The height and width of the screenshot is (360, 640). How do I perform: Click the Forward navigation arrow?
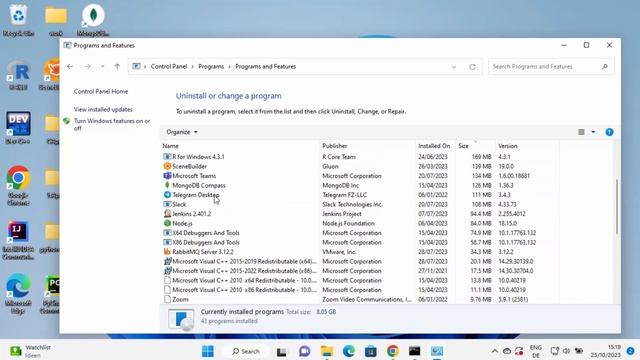87,67
